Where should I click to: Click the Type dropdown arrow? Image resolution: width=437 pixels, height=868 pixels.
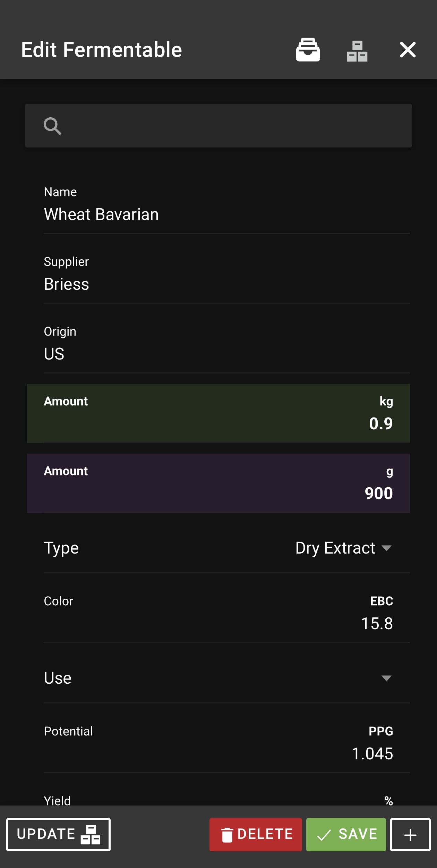pos(386,548)
